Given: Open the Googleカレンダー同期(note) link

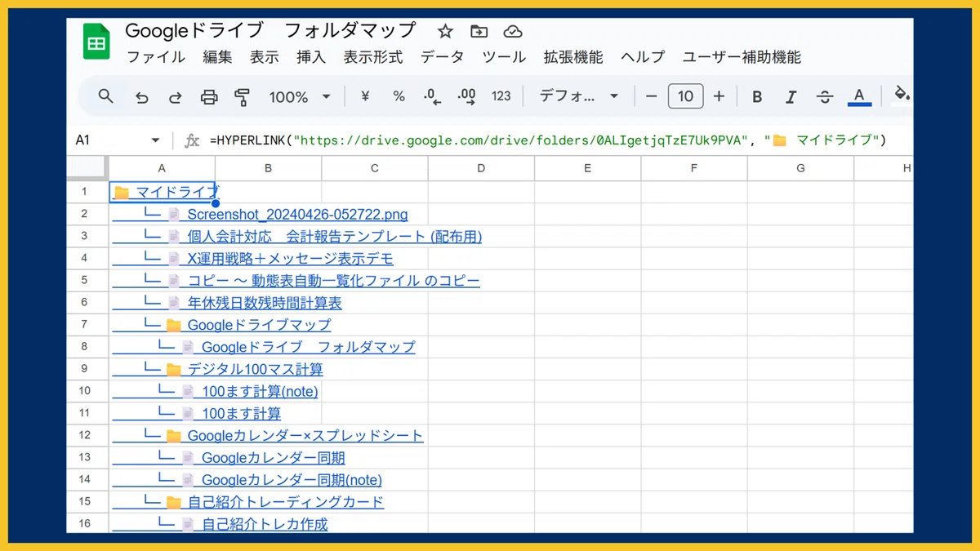Looking at the screenshot, I should 292,480.
